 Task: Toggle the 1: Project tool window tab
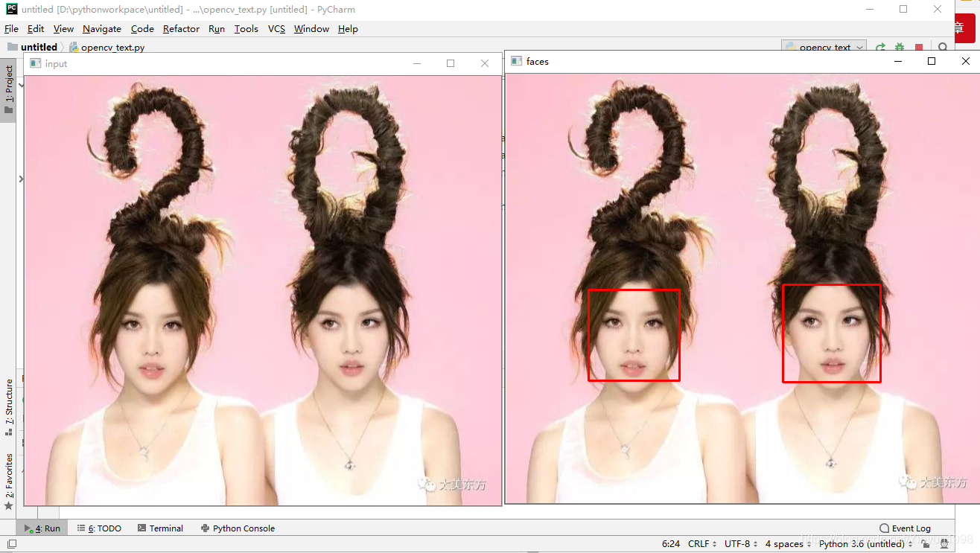point(8,90)
